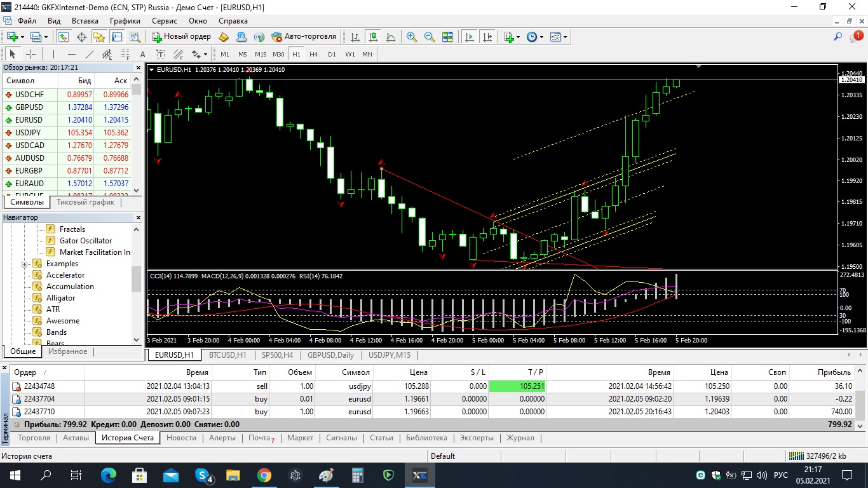Switch chart to candlestick mode

point(372,37)
